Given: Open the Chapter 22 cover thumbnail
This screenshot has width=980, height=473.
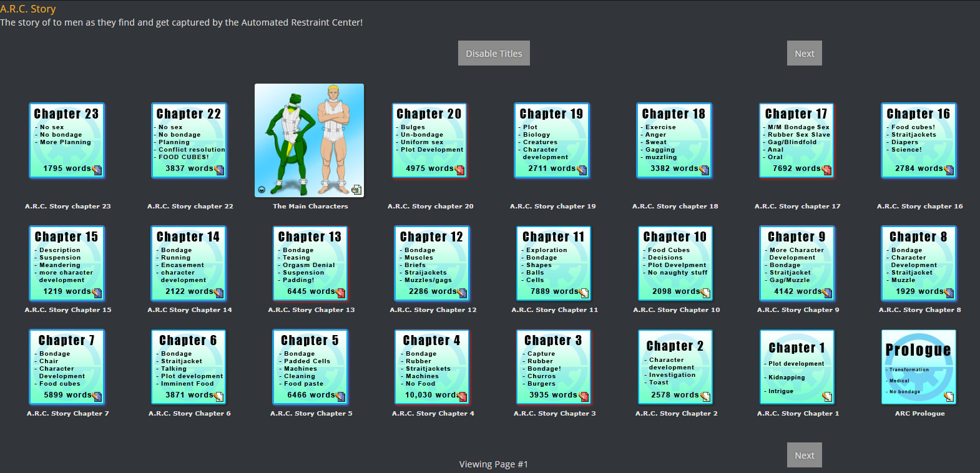Looking at the screenshot, I should 189,141.
